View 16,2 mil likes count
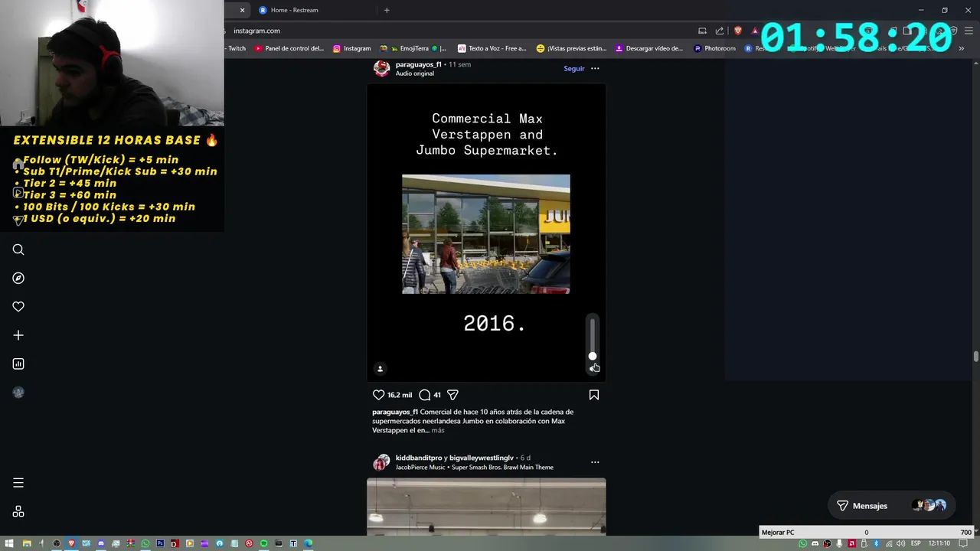 pyautogui.click(x=400, y=395)
